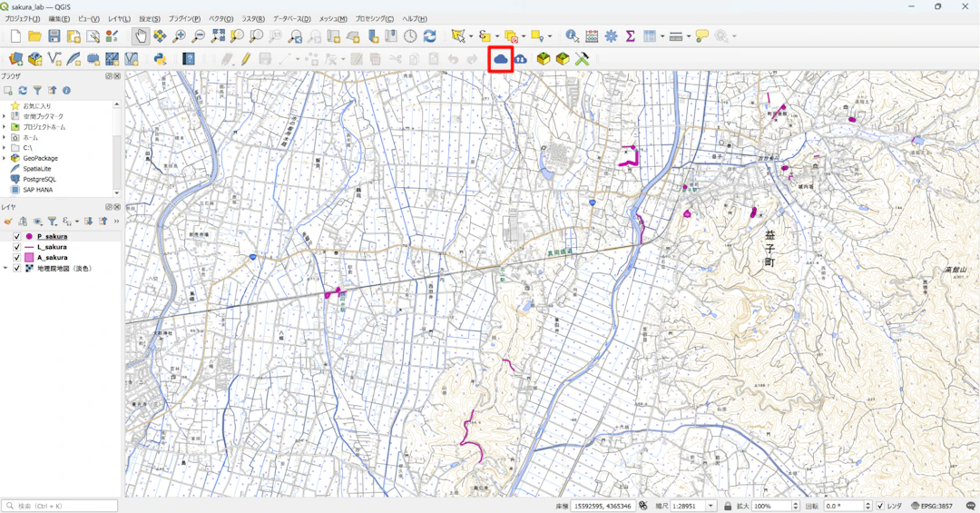Viewport: 980px width, 513px height.
Task: Toggle the レンダ render checkbox in status bar
Action: [x=880, y=506]
